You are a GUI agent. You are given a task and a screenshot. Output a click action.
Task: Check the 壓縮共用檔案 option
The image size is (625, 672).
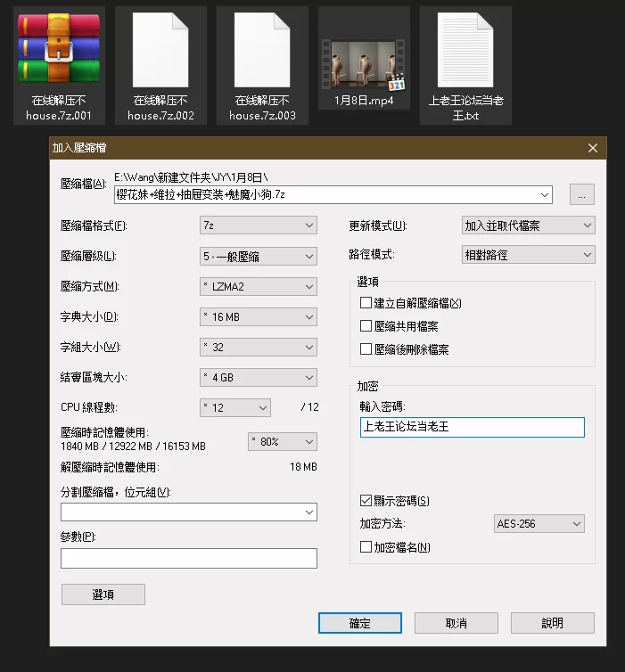[x=366, y=326]
